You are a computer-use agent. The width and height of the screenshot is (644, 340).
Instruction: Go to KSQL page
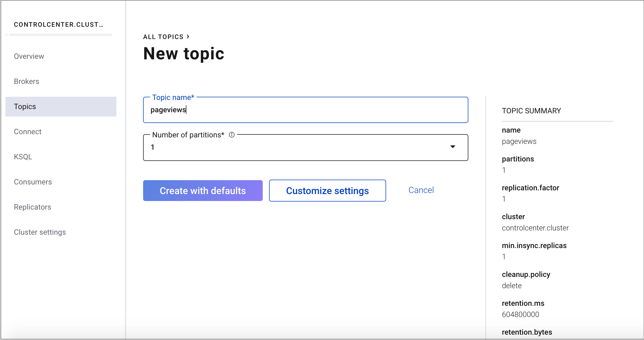pos(23,157)
